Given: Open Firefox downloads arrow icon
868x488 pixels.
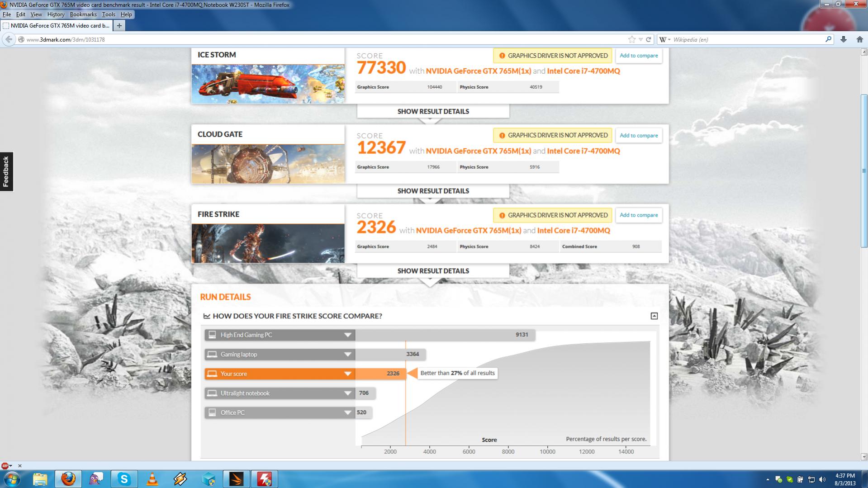Looking at the screenshot, I should [x=843, y=39].
